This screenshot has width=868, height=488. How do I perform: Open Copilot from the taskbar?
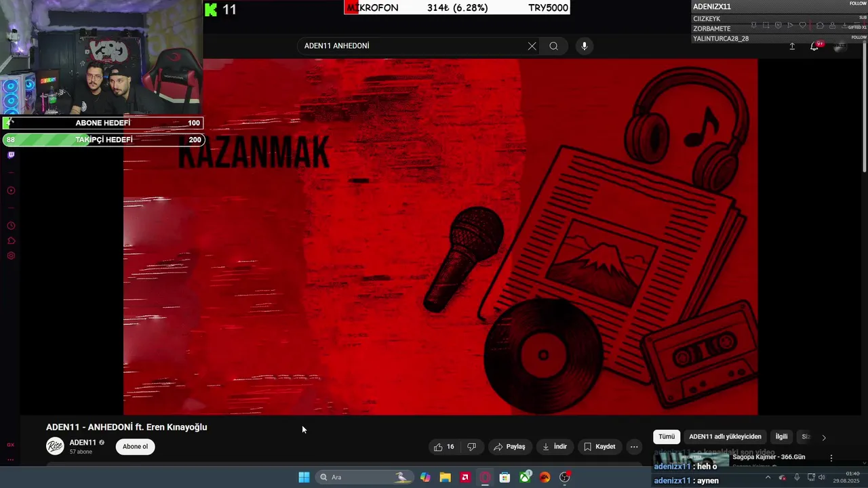(425, 477)
